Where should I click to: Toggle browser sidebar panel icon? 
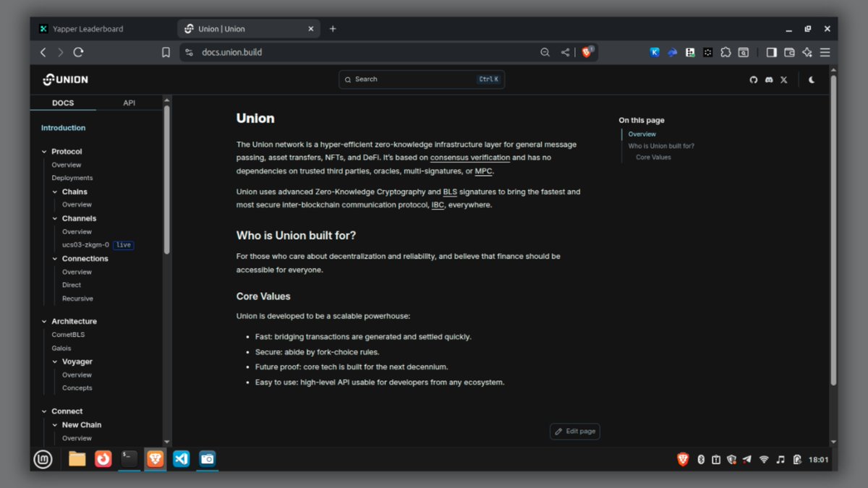tap(771, 52)
